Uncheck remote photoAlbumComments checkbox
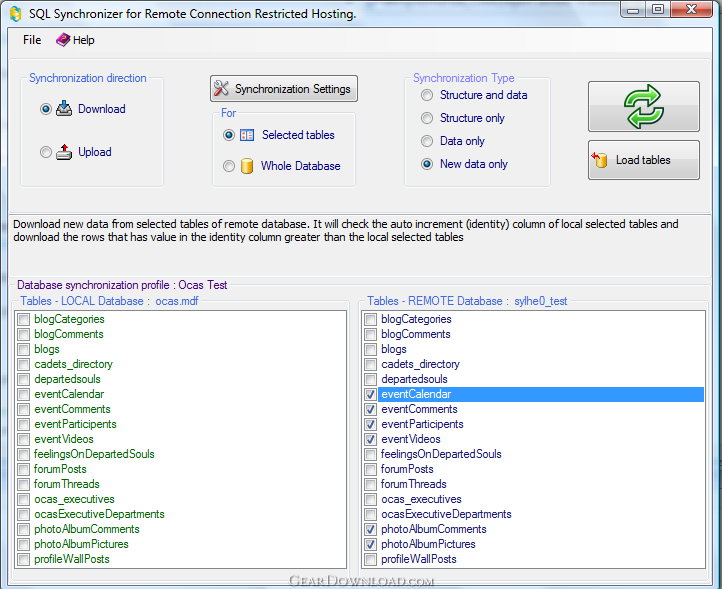The image size is (722, 589). point(370,529)
